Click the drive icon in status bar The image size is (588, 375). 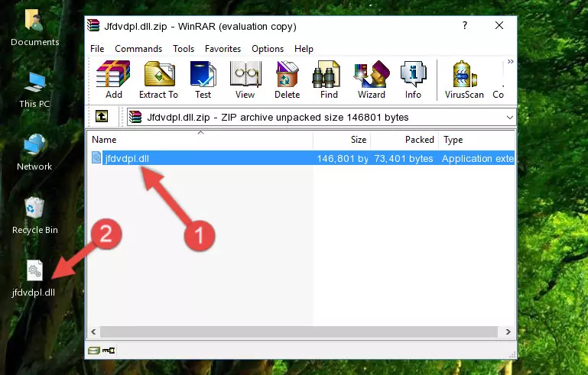(x=94, y=351)
